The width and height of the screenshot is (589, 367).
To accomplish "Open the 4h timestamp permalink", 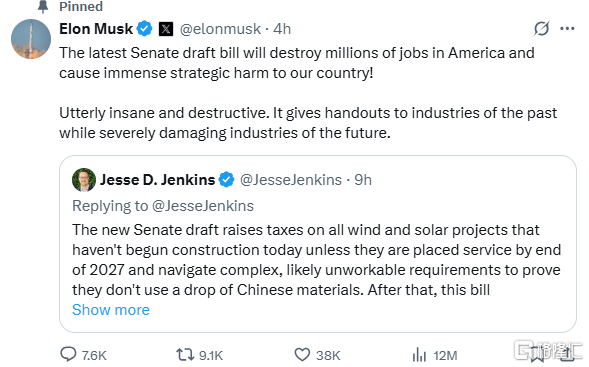I will [x=282, y=29].
